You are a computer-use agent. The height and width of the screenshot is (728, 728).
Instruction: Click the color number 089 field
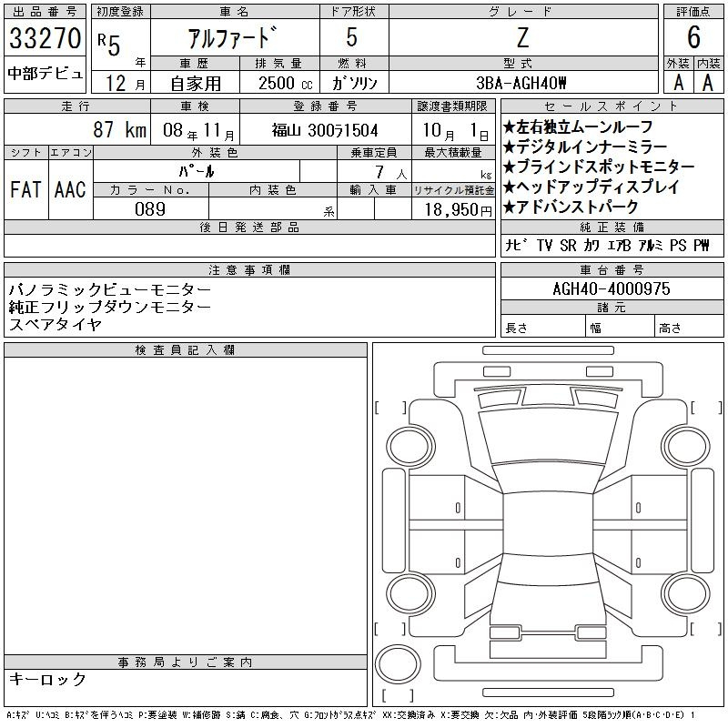click(150, 208)
